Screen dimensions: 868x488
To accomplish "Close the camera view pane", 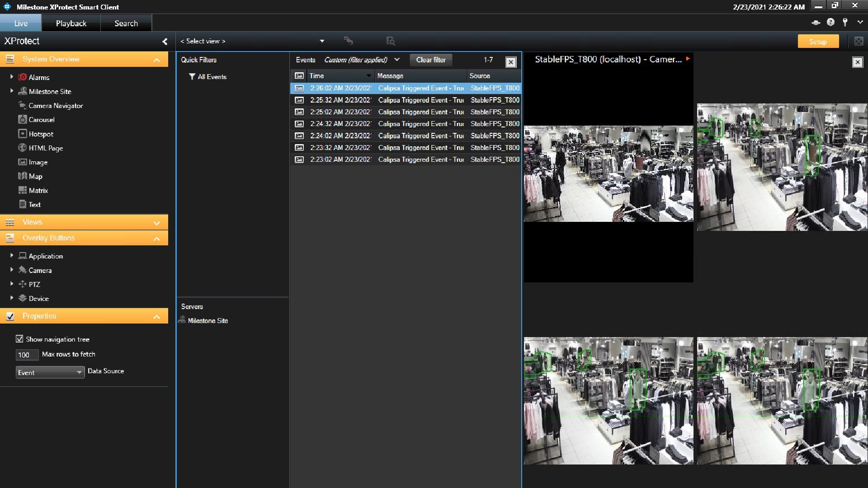I will click(858, 62).
